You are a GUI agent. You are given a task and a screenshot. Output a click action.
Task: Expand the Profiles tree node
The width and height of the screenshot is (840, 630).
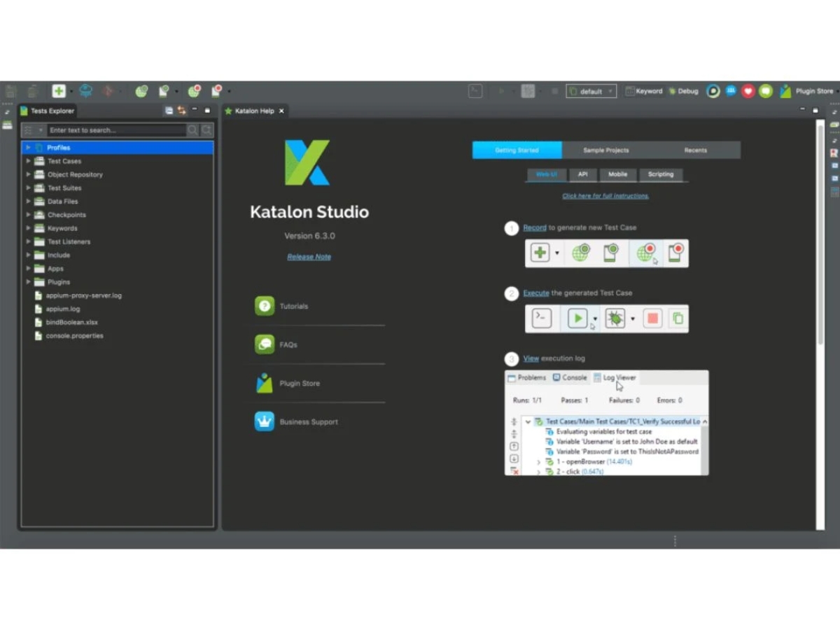coord(28,148)
